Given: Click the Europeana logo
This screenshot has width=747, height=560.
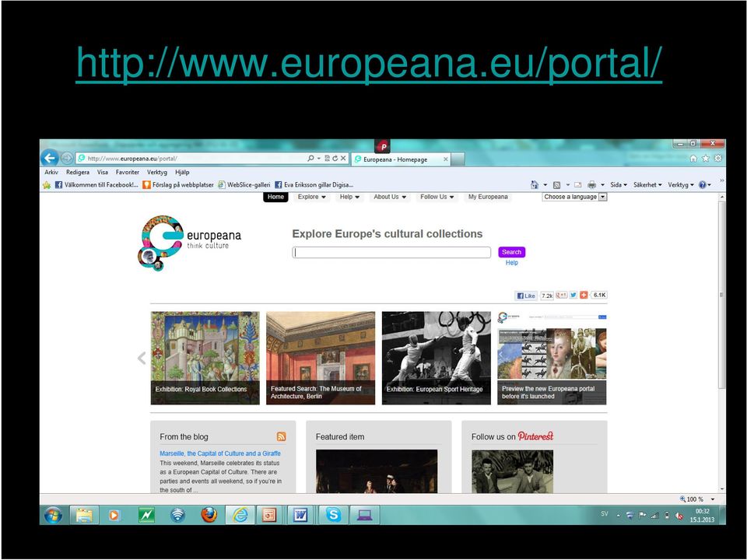Looking at the screenshot, I should tap(190, 243).
